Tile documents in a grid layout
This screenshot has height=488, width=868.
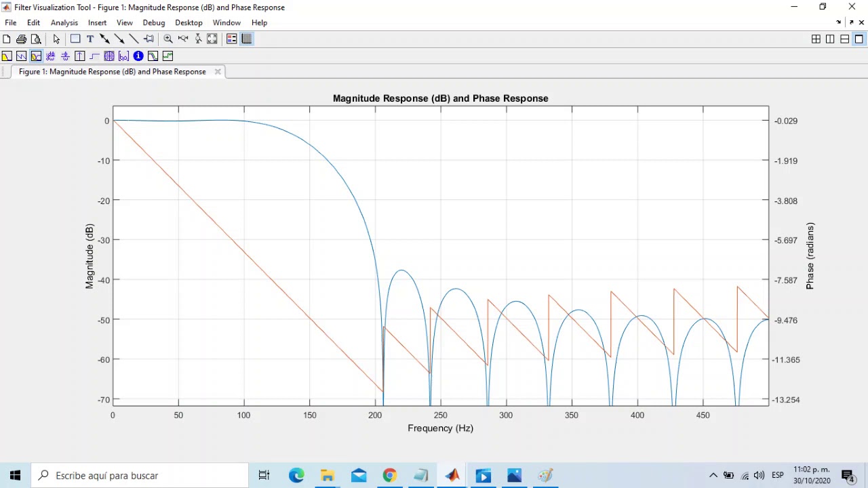[x=816, y=39]
